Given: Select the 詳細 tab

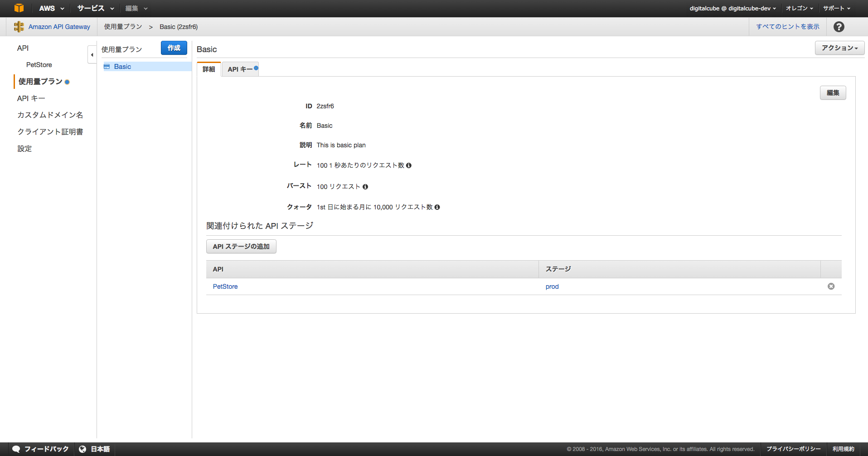Looking at the screenshot, I should 209,69.
